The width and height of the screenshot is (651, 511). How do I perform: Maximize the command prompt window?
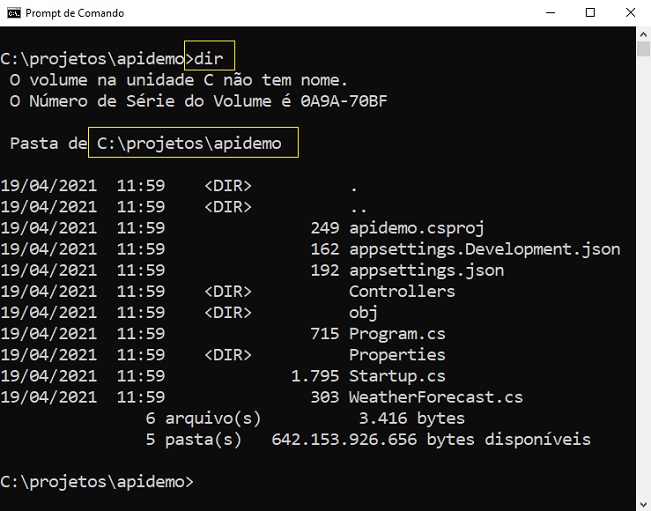tap(590, 13)
